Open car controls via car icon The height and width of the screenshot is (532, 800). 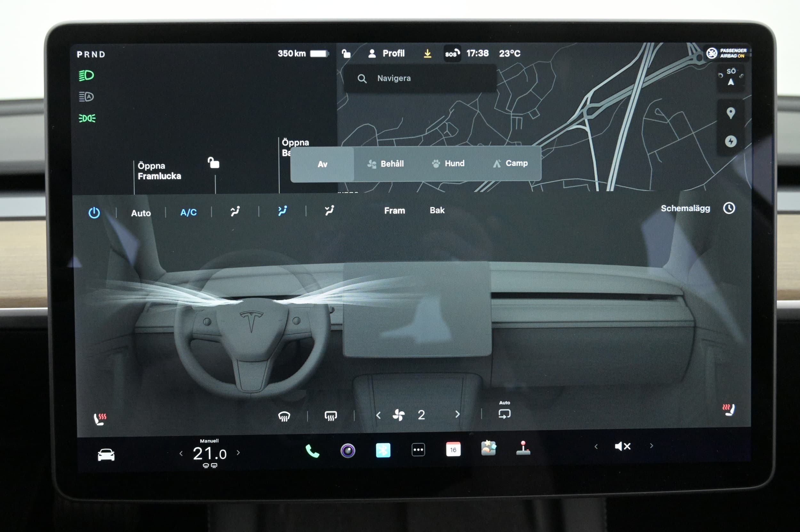click(106, 455)
